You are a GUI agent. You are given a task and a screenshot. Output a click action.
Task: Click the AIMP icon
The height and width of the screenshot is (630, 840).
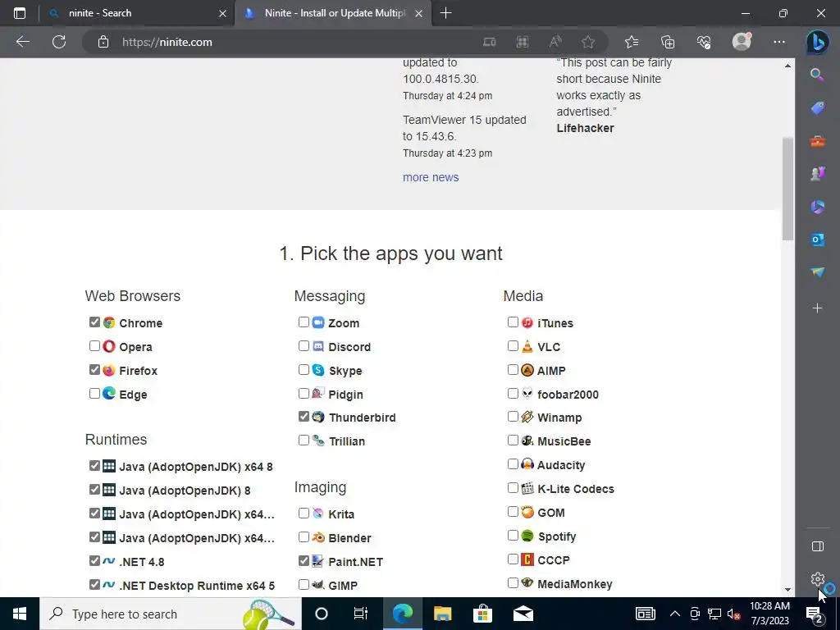(x=527, y=370)
